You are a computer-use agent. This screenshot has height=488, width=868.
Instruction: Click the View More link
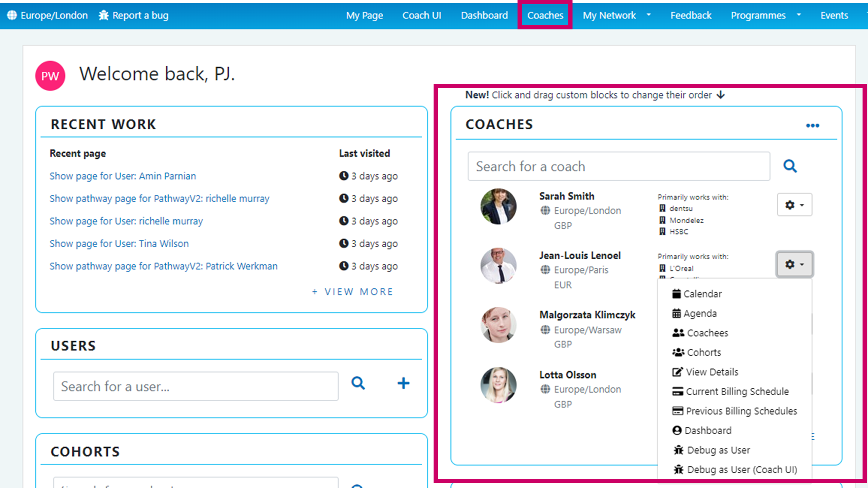[x=353, y=292]
